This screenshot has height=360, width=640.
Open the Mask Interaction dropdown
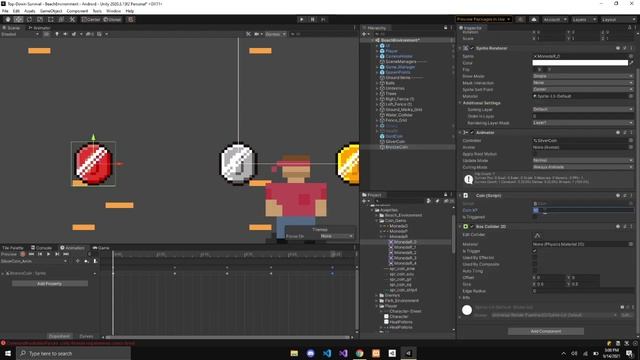pos(583,83)
